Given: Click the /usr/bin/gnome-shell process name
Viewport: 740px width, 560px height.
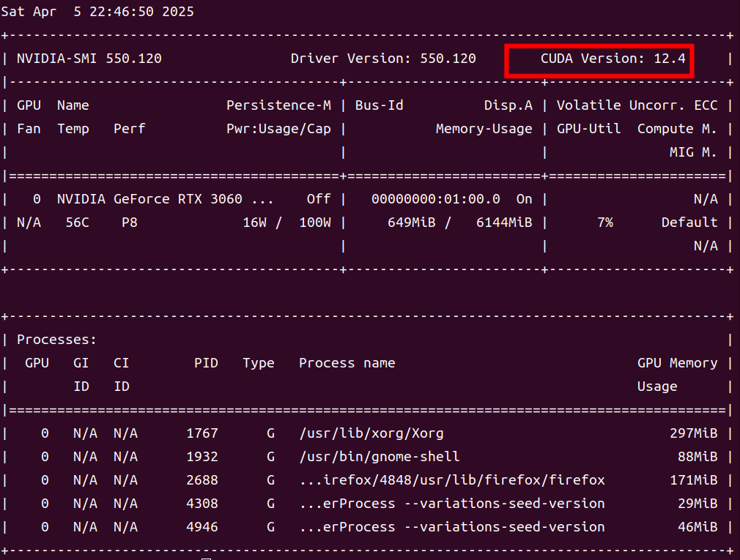Looking at the screenshot, I should tap(380, 457).
